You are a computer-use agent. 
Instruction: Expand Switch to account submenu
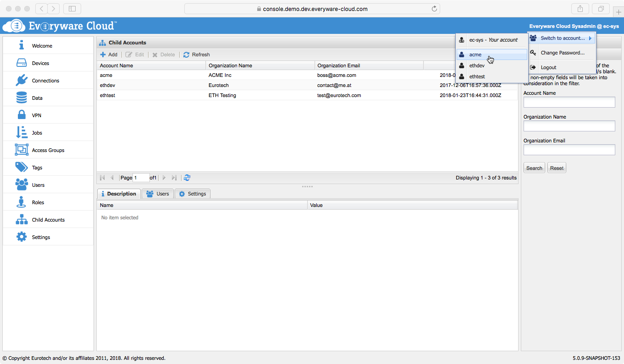click(562, 38)
